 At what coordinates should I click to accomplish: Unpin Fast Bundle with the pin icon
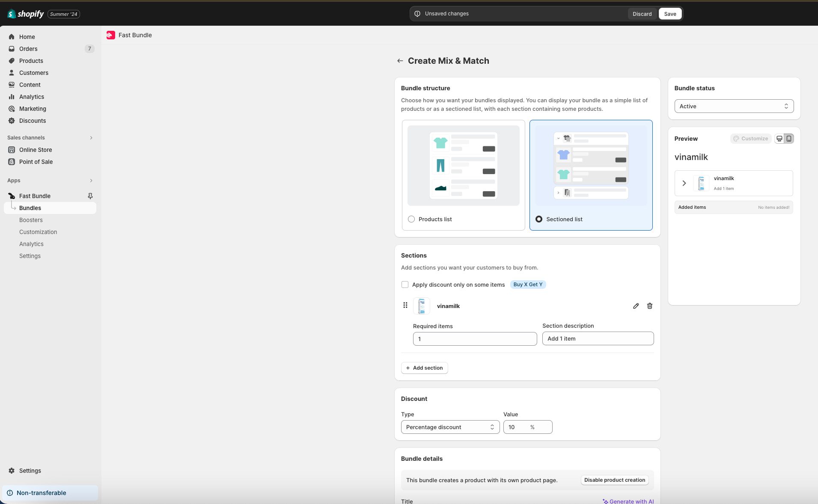[x=90, y=196]
